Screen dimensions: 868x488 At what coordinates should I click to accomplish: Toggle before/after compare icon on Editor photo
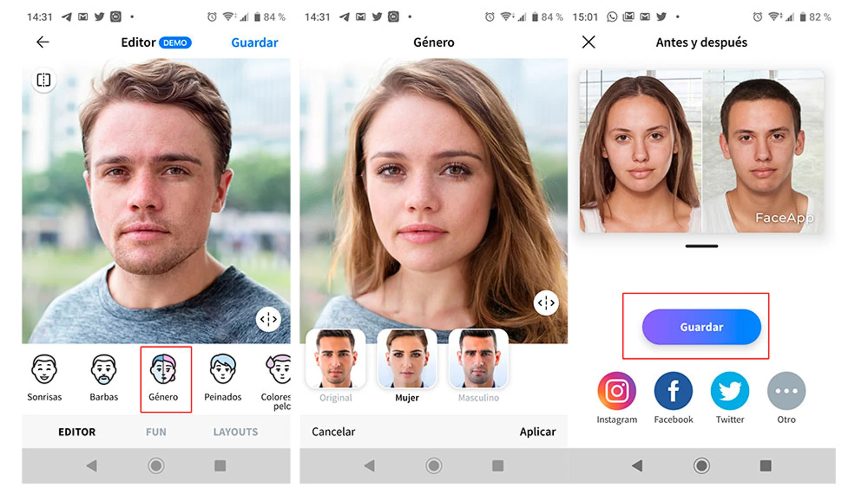(x=44, y=80)
